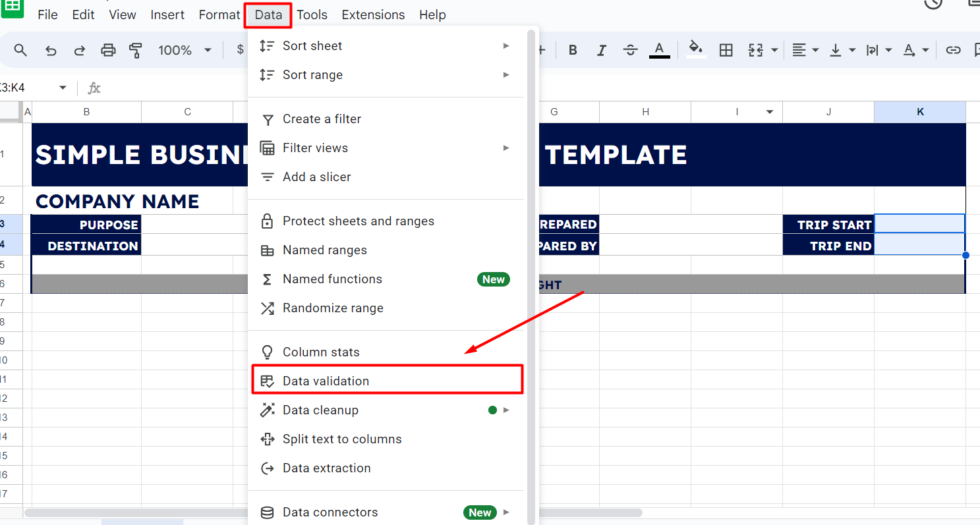Select column H header
This screenshot has height=525, width=980.
click(645, 112)
